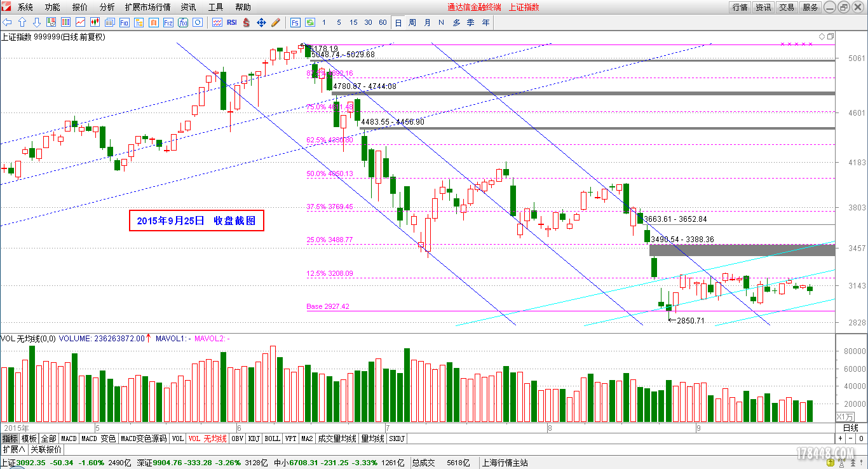Click the circle O toolbar icon

[198, 22]
